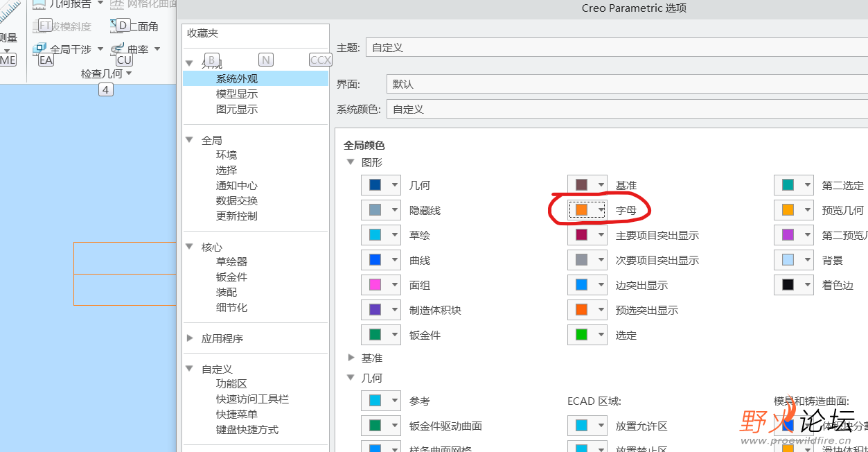The height and width of the screenshot is (452, 868).
Task: Open the 快捷菜单 customization page
Action: pyautogui.click(x=236, y=415)
